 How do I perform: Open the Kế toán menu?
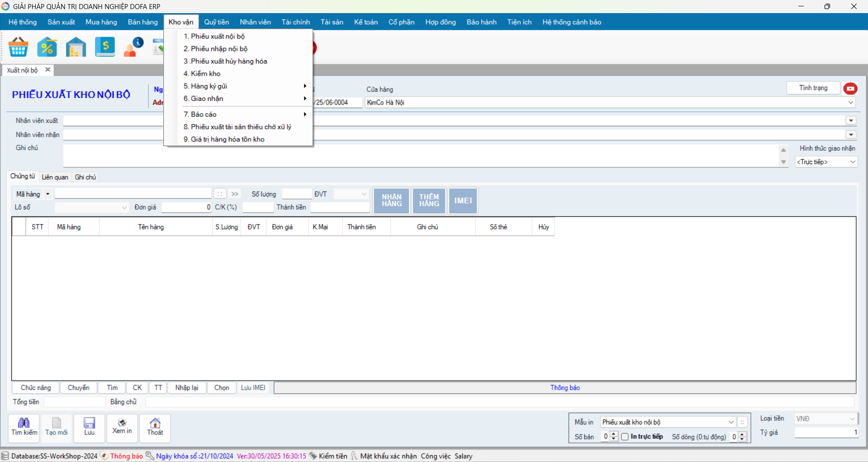[366, 22]
